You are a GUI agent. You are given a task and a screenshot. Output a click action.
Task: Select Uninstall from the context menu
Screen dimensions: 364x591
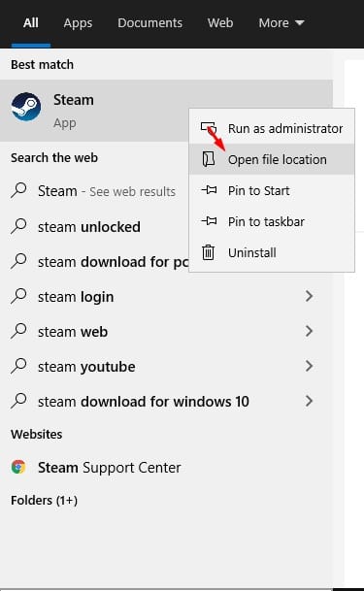[x=272, y=252]
